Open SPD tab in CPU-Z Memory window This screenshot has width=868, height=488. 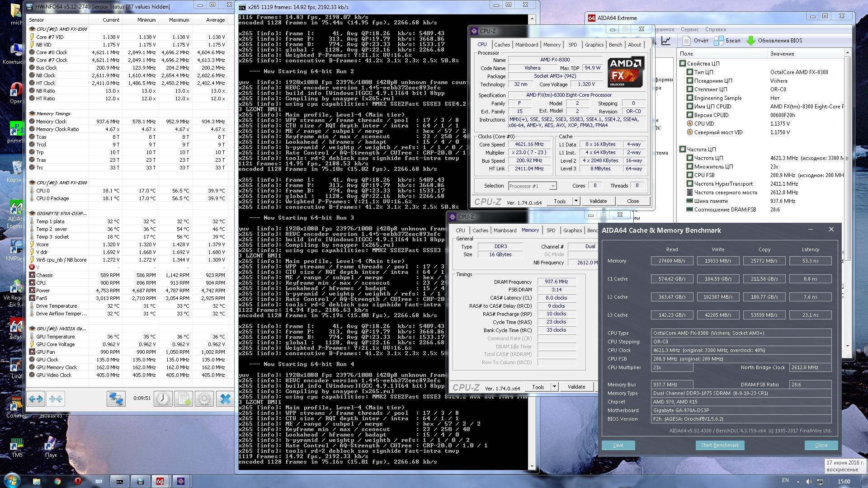click(551, 230)
